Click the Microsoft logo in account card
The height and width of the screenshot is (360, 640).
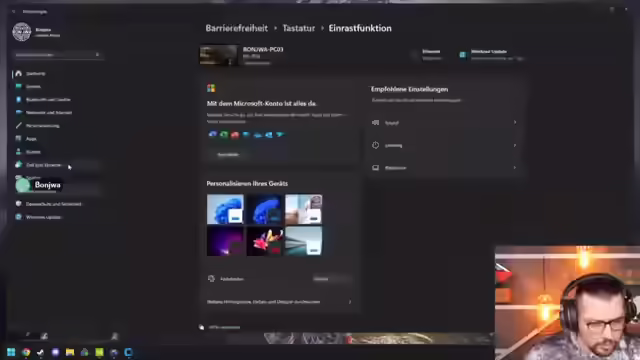tap(211, 88)
